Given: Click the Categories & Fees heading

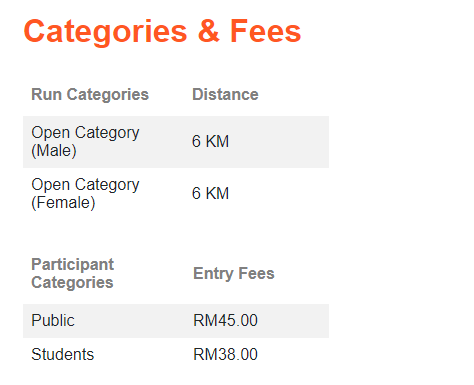Looking at the screenshot, I should (x=162, y=32).
